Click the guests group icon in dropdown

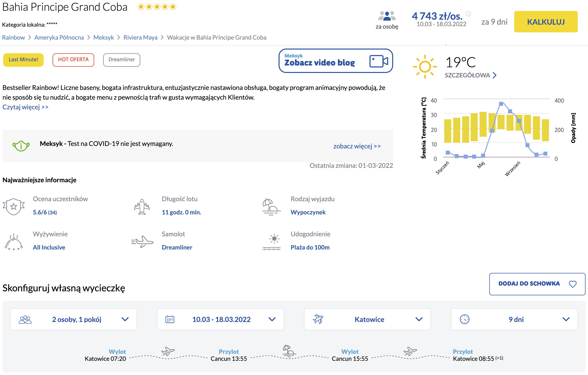(25, 319)
